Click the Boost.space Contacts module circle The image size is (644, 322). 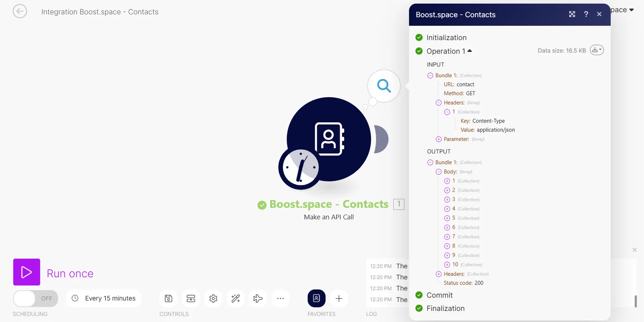point(329,139)
